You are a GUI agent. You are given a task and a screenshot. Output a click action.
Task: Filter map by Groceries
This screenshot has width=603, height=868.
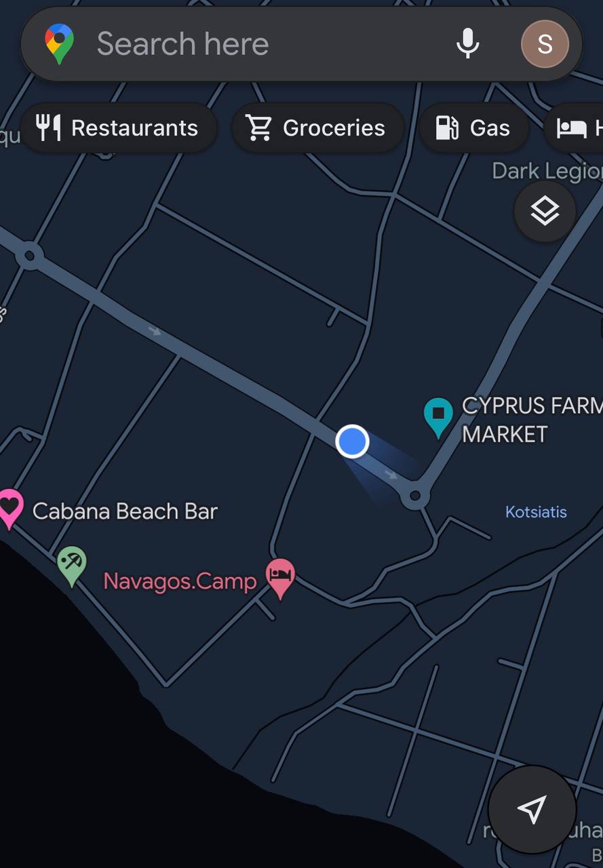[317, 127]
